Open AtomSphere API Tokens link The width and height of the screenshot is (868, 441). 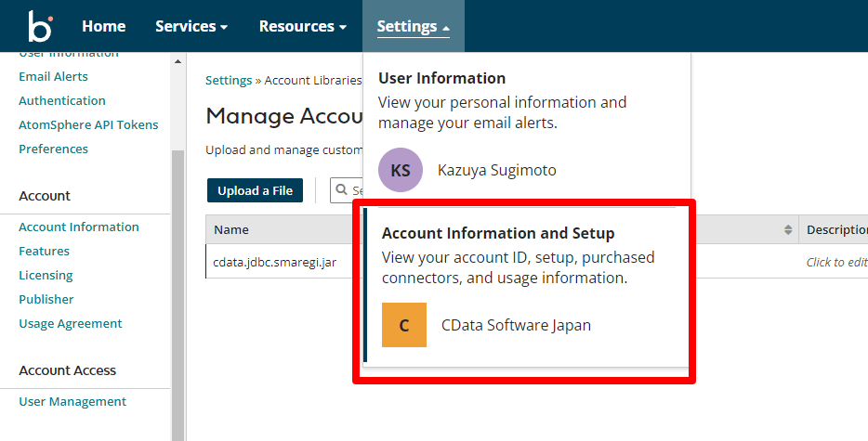pos(88,124)
